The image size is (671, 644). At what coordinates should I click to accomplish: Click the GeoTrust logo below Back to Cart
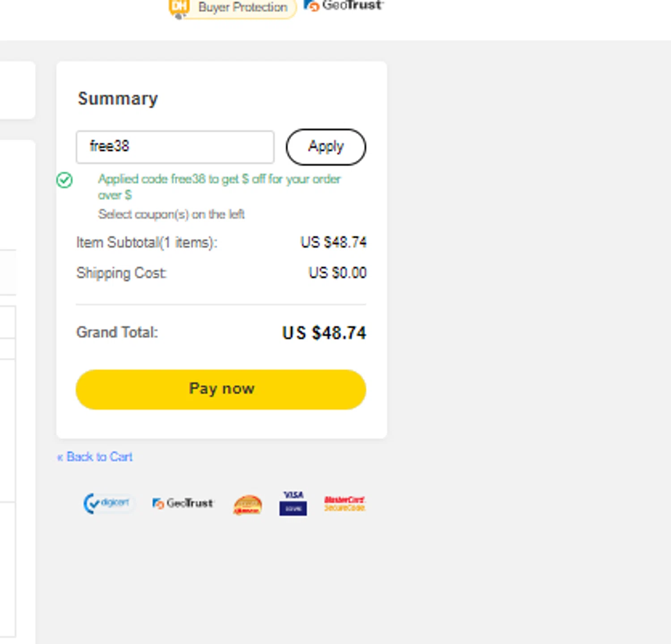click(x=183, y=503)
